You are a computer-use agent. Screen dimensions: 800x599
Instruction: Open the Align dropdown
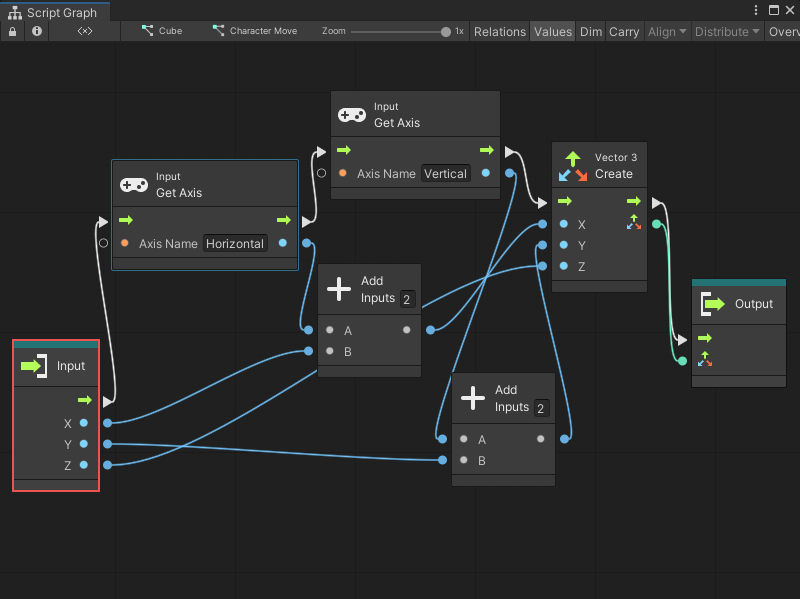(666, 31)
